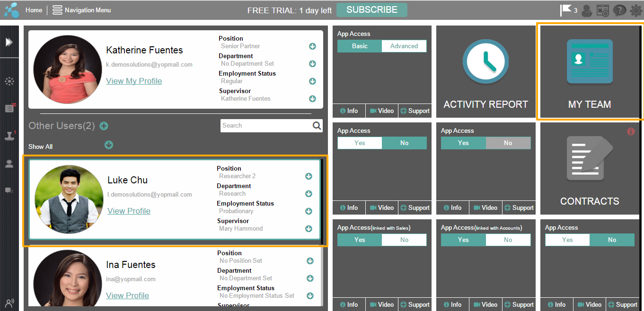The image size is (644, 311).
Task: Click the speaking person icon in sidebar
Action: point(9,303)
